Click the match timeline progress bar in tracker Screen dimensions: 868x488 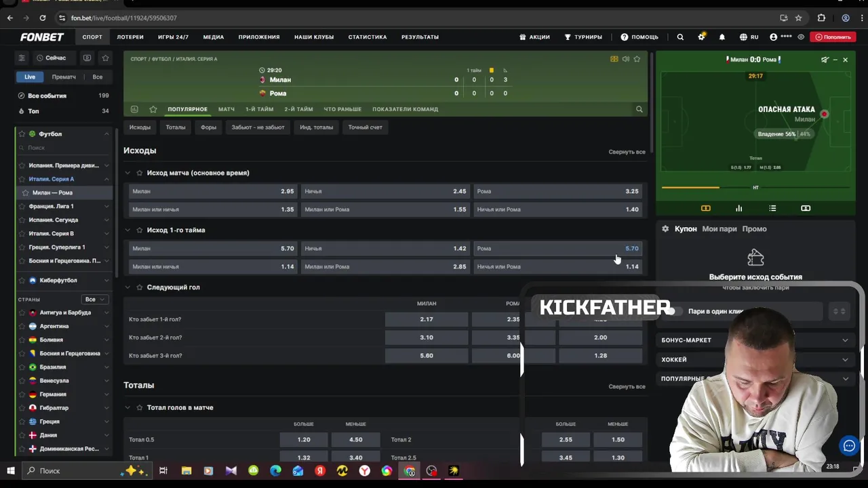[755, 187]
